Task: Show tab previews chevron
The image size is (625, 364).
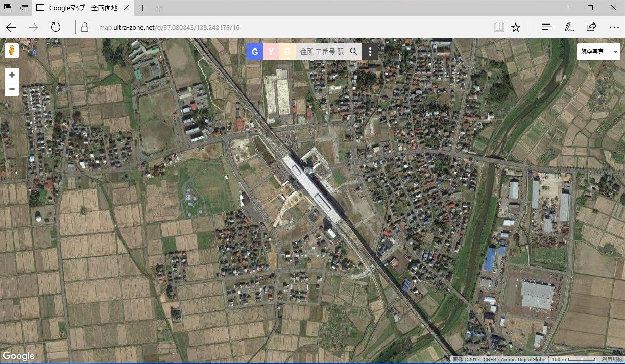Action: tap(159, 8)
